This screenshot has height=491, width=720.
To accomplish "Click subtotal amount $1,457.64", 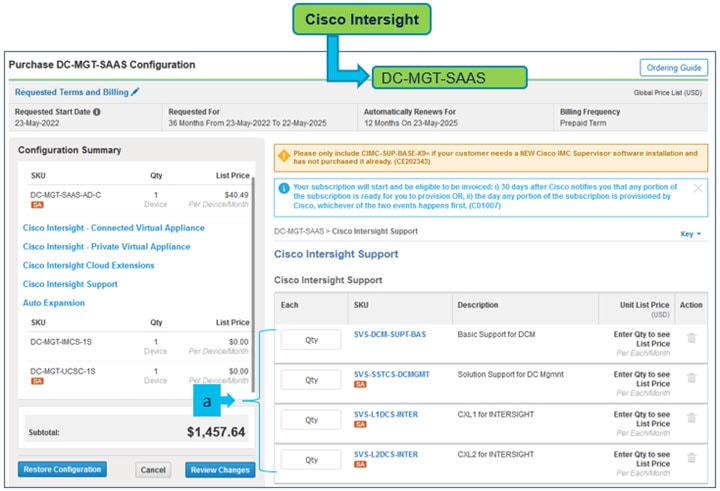I will click(x=216, y=432).
